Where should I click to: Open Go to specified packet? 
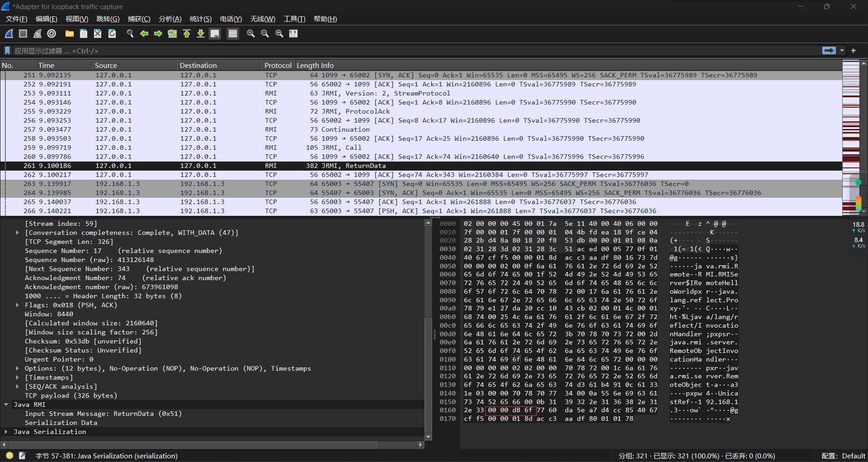pyautogui.click(x=172, y=33)
